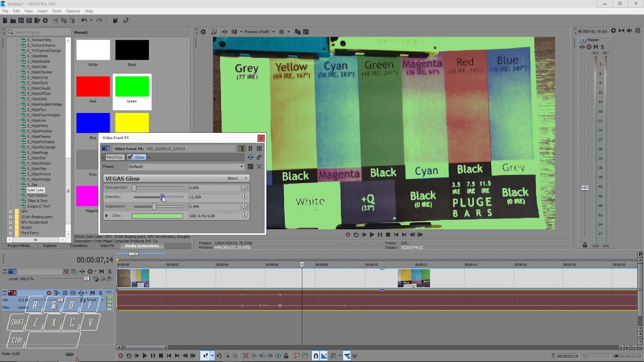Click the Undo arrow in the toolbar

pyautogui.click(x=84, y=21)
